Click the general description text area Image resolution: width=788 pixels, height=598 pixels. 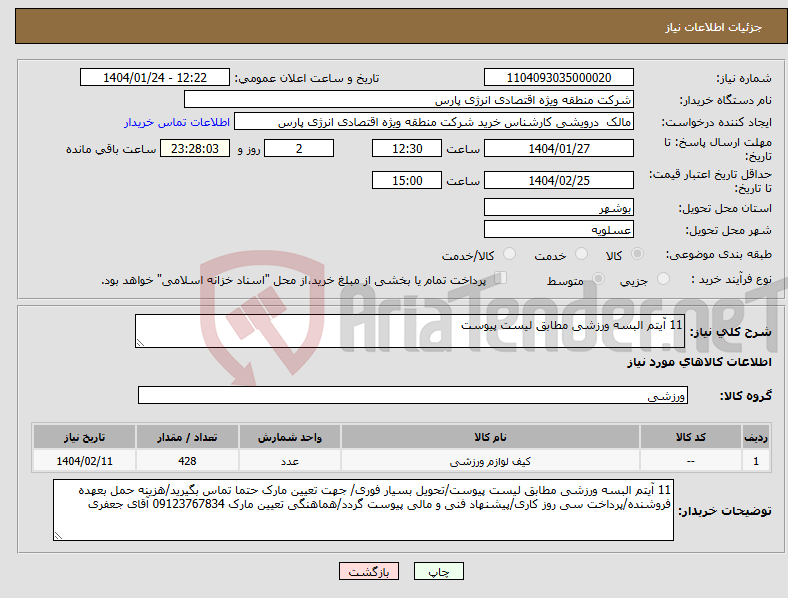pos(410,331)
